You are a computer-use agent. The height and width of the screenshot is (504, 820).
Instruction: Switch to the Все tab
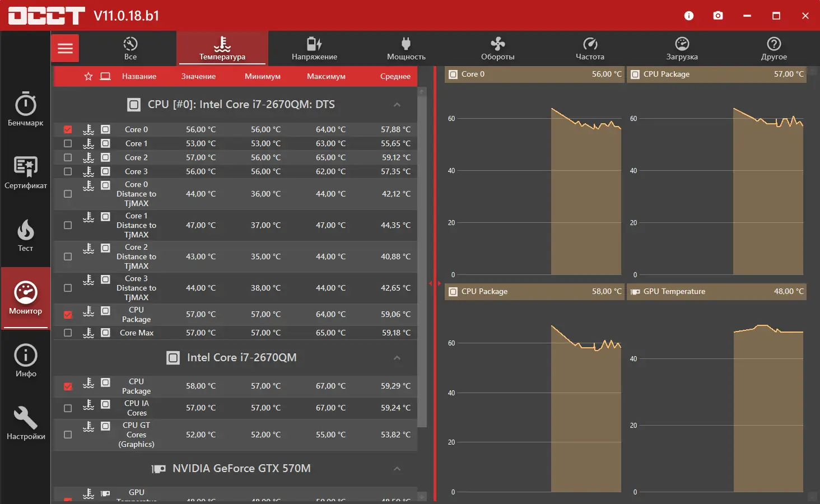click(131, 48)
